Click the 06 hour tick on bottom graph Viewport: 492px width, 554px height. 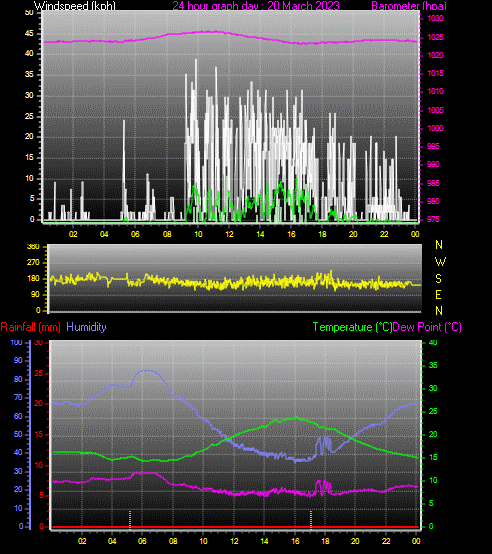pos(142,541)
